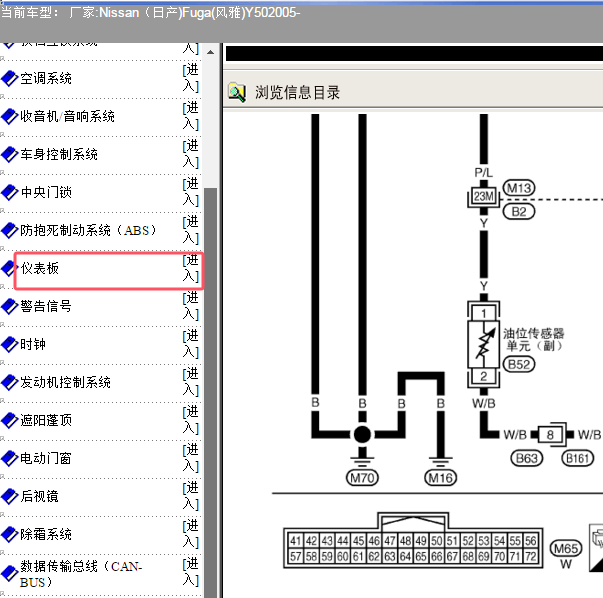
Task: Enter 后视镜 via its [进入] link
Action: [191, 496]
